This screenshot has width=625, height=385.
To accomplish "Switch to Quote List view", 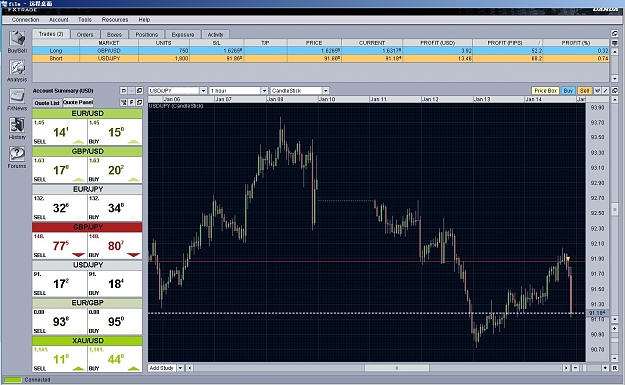I will click(x=47, y=103).
